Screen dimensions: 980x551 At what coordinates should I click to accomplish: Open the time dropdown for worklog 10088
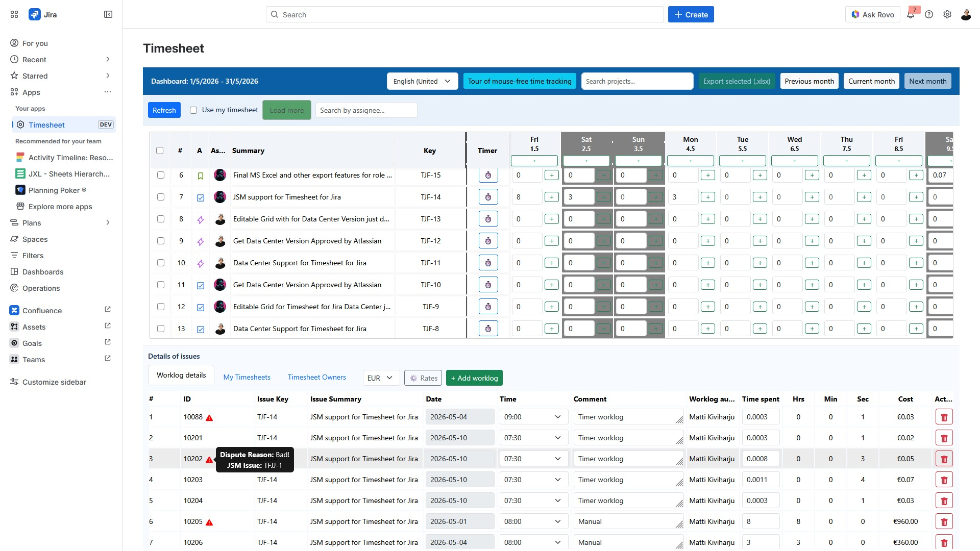click(533, 417)
